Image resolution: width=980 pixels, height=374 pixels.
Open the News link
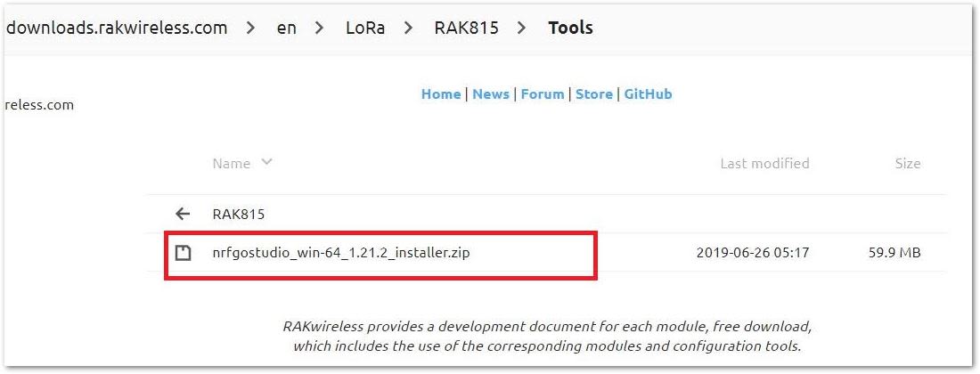491,94
